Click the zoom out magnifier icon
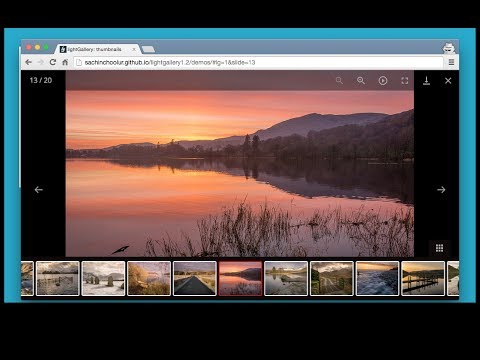The height and width of the screenshot is (360, 480). (x=339, y=81)
